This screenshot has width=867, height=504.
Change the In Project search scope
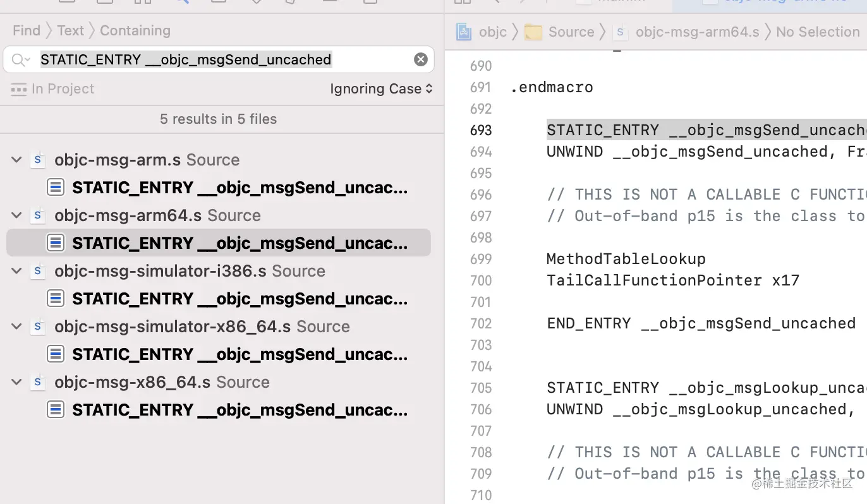point(52,89)
